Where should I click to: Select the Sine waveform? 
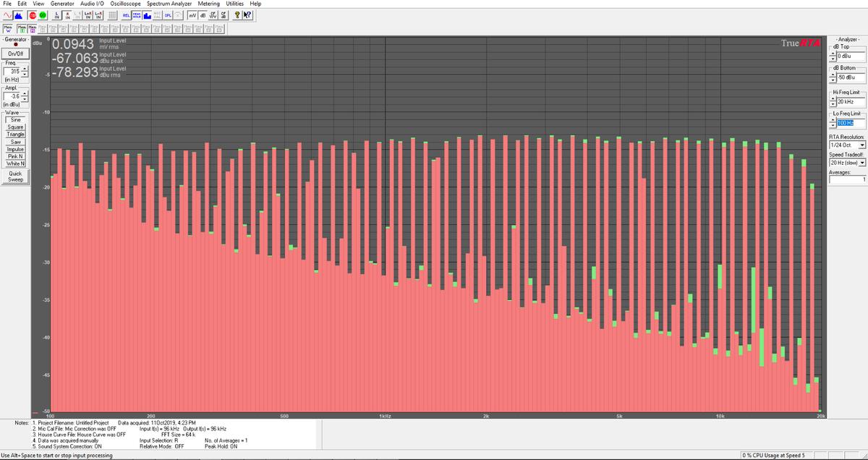point(15,120)
